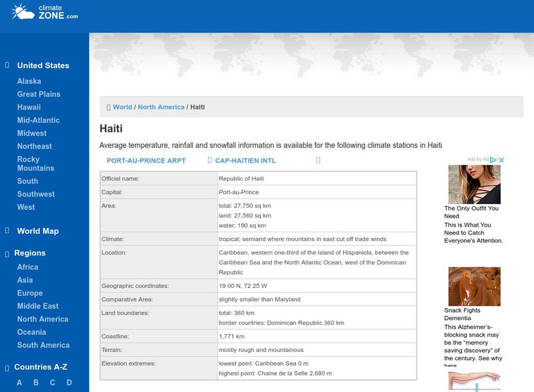The height and width of the screenshot is (392, 534).
Task: Go to World in the breadcrumb
Action: pyautogui.click(x=122, y=107)
